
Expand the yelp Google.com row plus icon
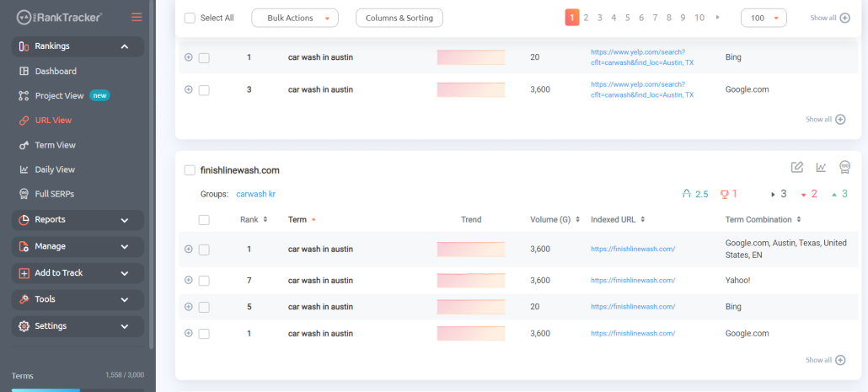coord(188,89)
